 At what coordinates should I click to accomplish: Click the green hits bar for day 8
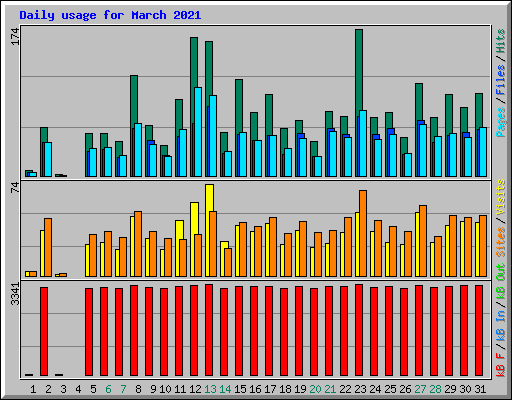(x=134, y=100)
